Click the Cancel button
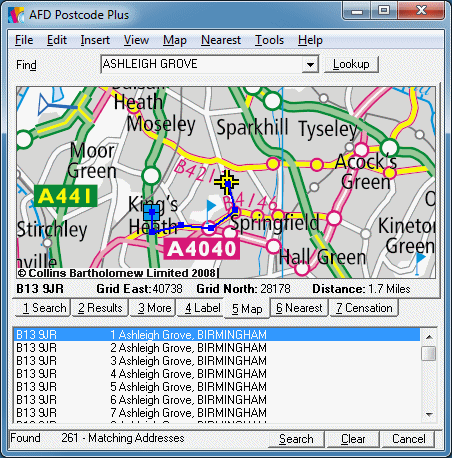The height and width of the screenshot is (458, 452). (408, 439)
